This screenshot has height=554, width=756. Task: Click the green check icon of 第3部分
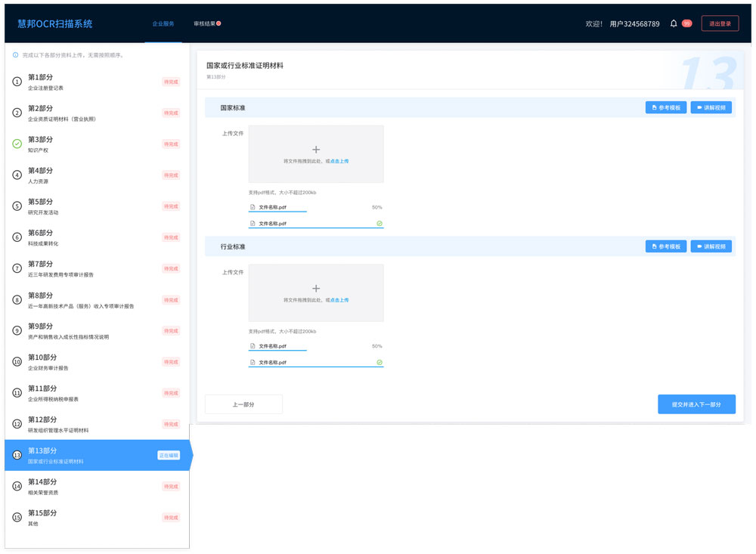[17, 144]
